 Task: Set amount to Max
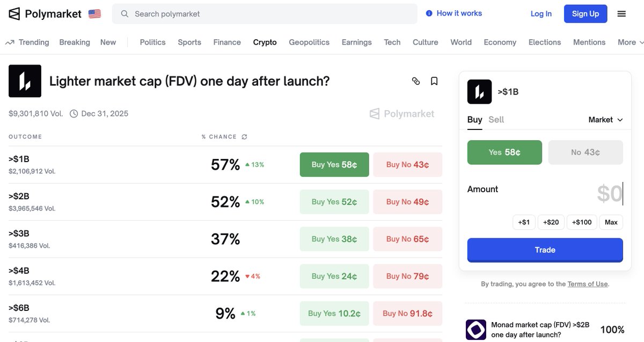coord(611,222)
